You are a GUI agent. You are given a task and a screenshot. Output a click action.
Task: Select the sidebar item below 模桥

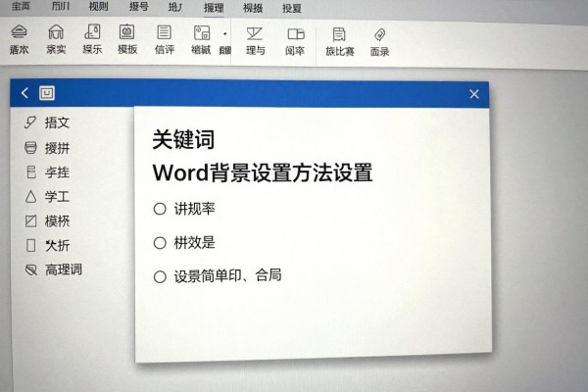(48, 245)
